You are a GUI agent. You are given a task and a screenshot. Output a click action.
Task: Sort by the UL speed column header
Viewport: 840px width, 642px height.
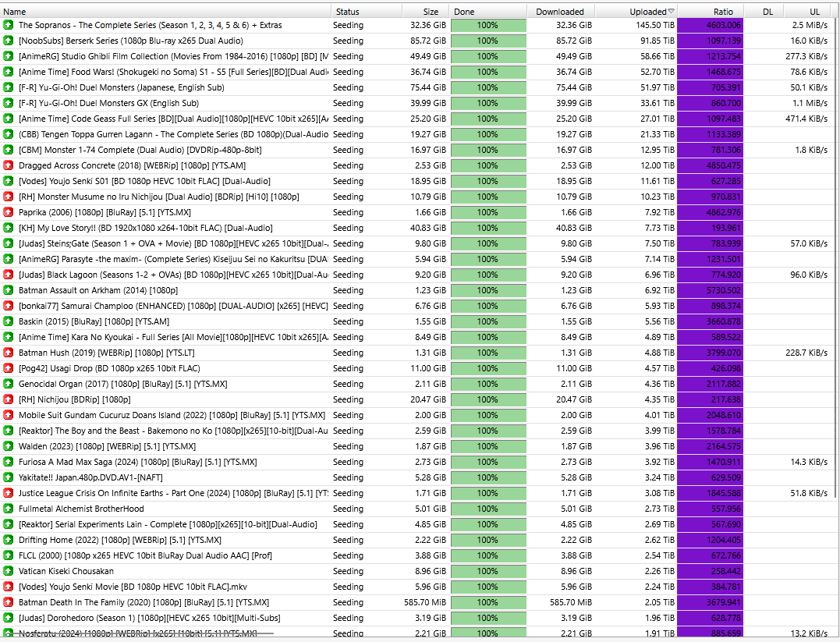tap(807, 11)
